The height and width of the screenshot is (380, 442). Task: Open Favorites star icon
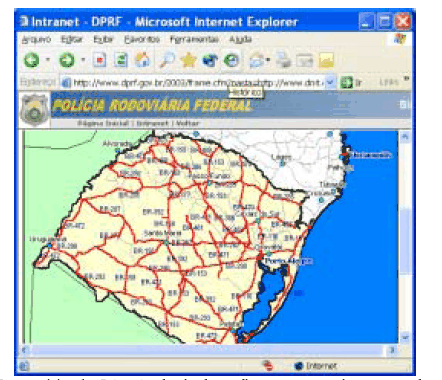pos(188,60)
